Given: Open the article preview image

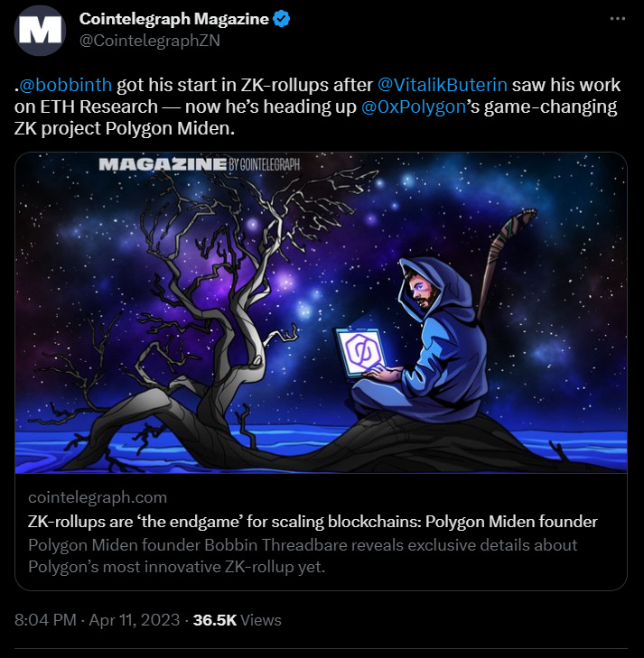Looking at the screenshot, I should pyautogui.click(x=322, y=312).
